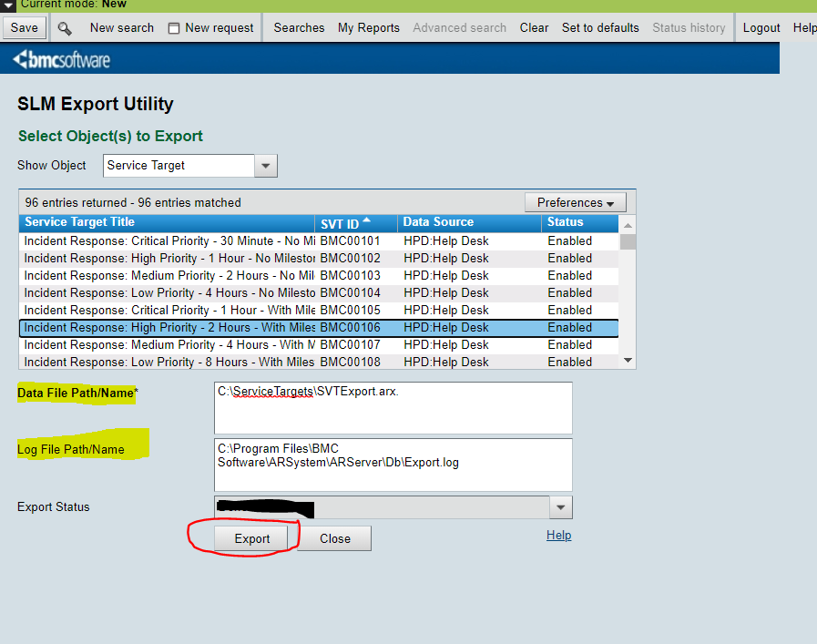Expand the Export Status dropdown
The image size is (817, 644).
(561, 506)
